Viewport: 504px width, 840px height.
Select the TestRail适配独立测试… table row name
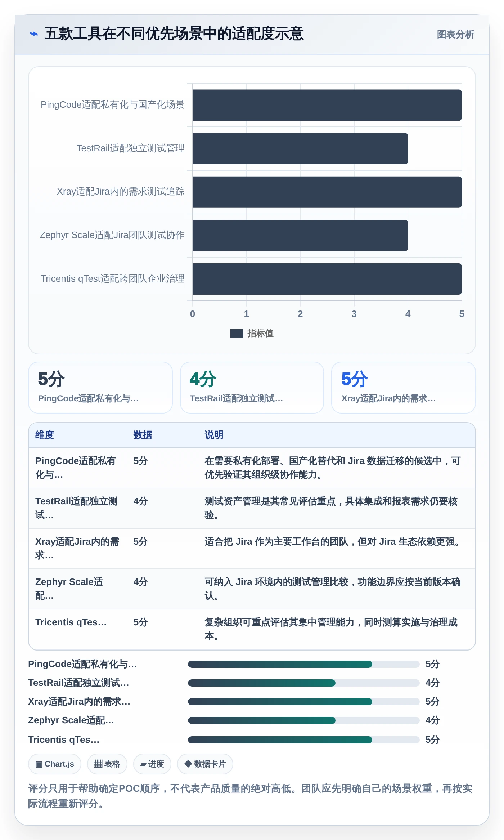(76, 508)
